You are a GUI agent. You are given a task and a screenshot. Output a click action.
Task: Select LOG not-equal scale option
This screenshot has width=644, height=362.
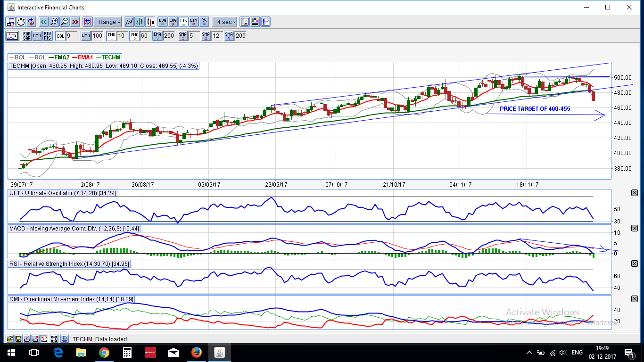click(x=173, y=22)
